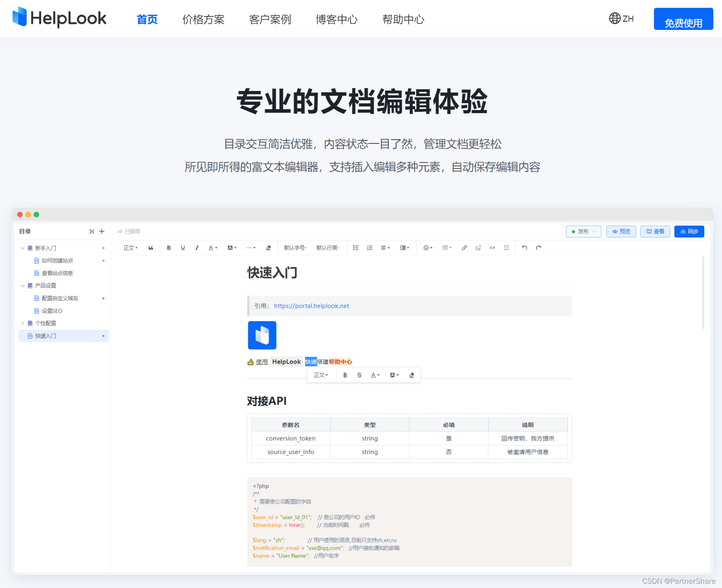Open 帮助中心 nav item

coord(403,19)
